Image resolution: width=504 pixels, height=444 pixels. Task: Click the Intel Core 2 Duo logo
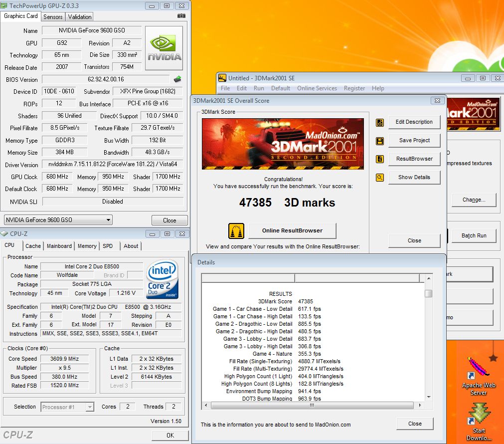tap(163, 279)
